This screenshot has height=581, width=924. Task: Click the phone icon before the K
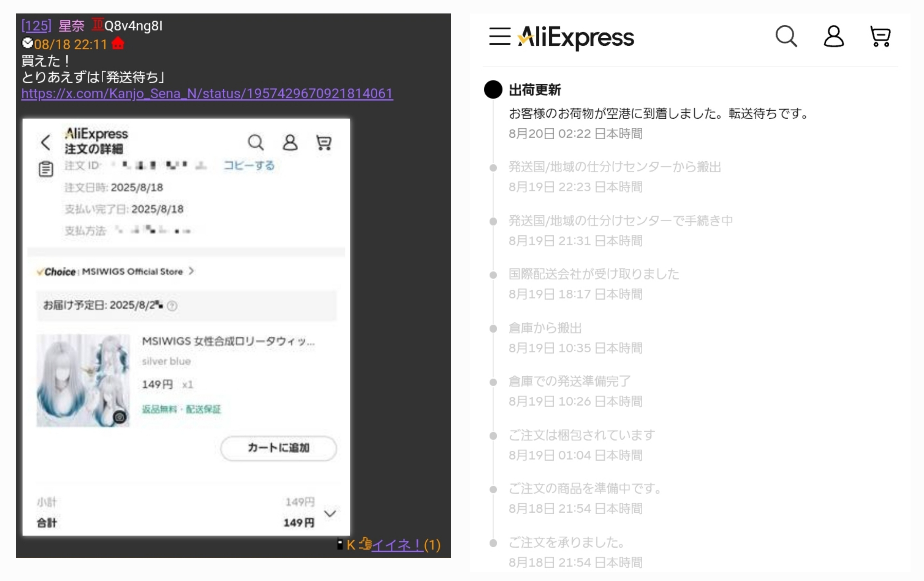tap(339, 544)
